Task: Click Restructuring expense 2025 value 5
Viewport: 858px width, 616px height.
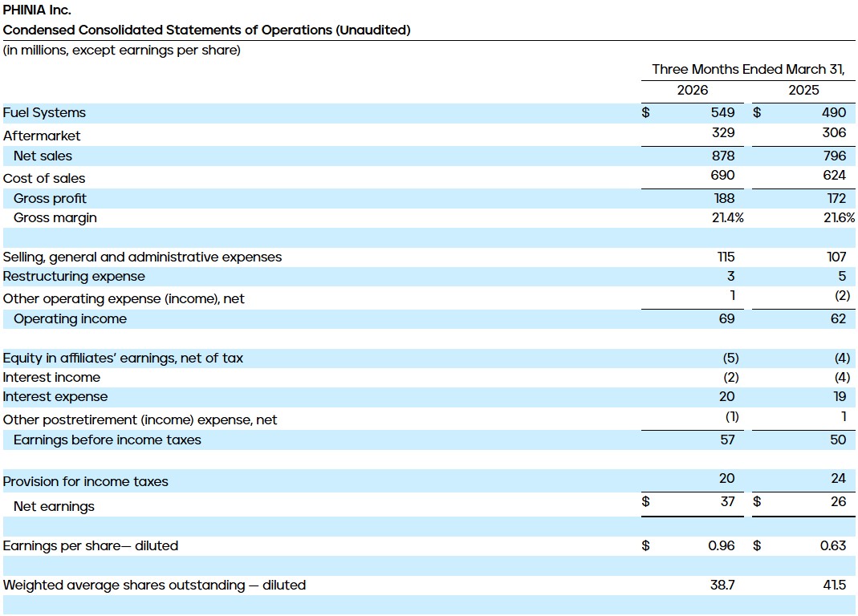Action: [x=842, y=276]
